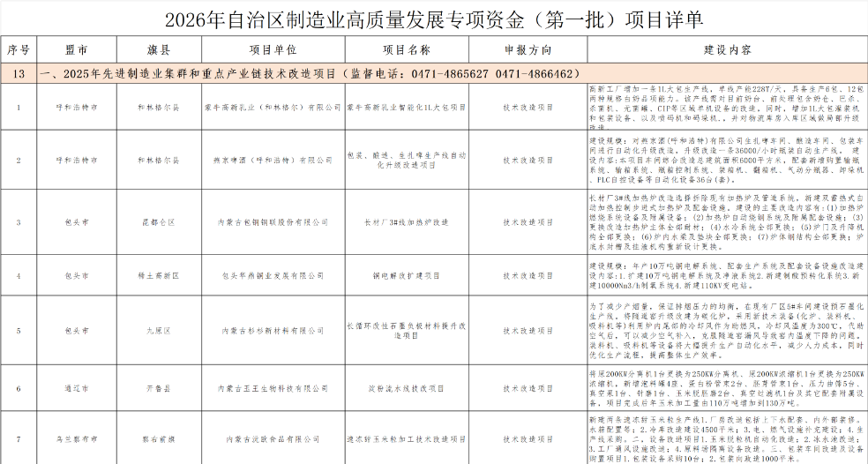Select the 内蒙古包钢钢联股份有限公司 cell
This screenshot has height=464, width=868.
pos(273,222)
